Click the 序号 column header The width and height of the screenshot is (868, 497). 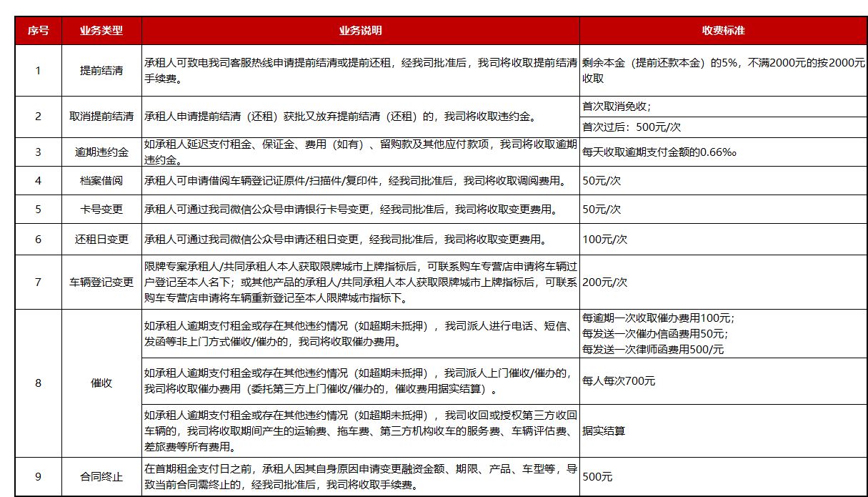coord(38,31)
